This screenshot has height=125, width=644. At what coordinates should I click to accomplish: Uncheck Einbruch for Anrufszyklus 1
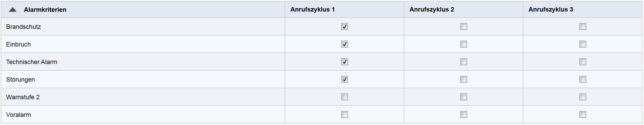click(344, 44)
